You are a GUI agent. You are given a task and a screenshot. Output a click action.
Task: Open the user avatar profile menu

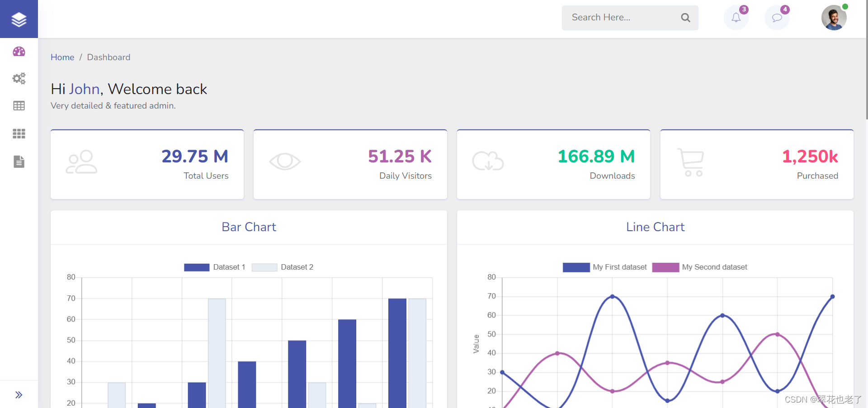click(834, 18)
